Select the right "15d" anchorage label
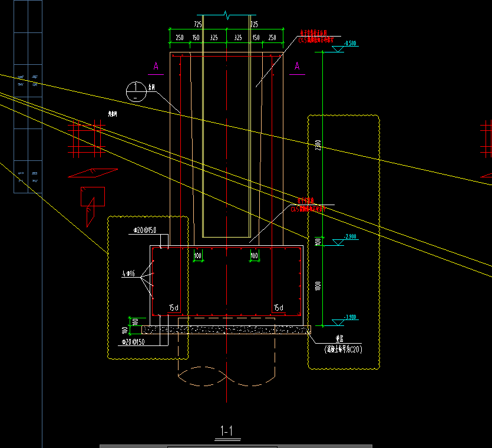This screenshot has width=492, height=448. click(x=278, y=307)
